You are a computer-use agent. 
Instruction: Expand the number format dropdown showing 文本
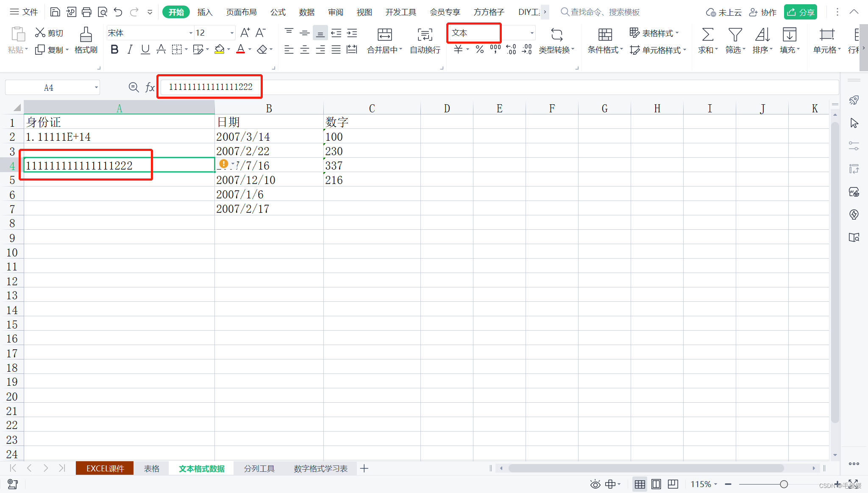click(531, 33)
